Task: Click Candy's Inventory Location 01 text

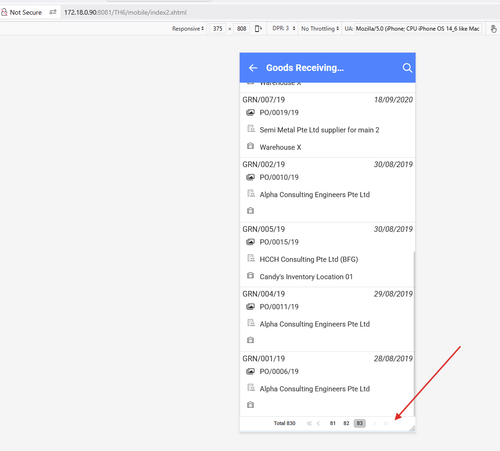Action: tap(306, 277)
